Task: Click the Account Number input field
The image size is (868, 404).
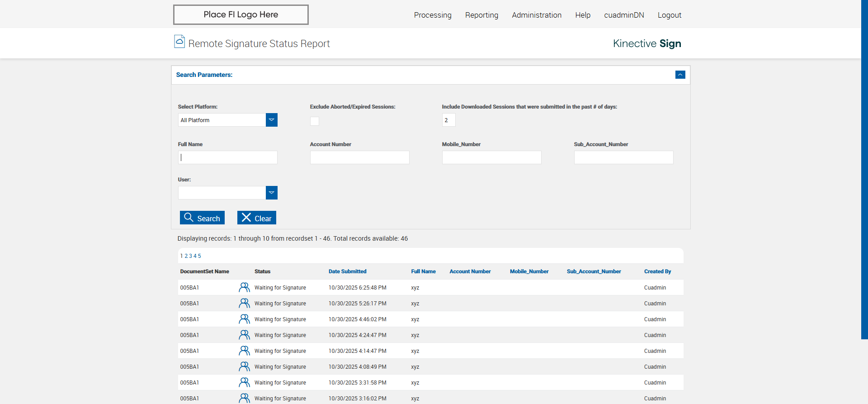Action: pyautogui.click(x=359, y=157)
